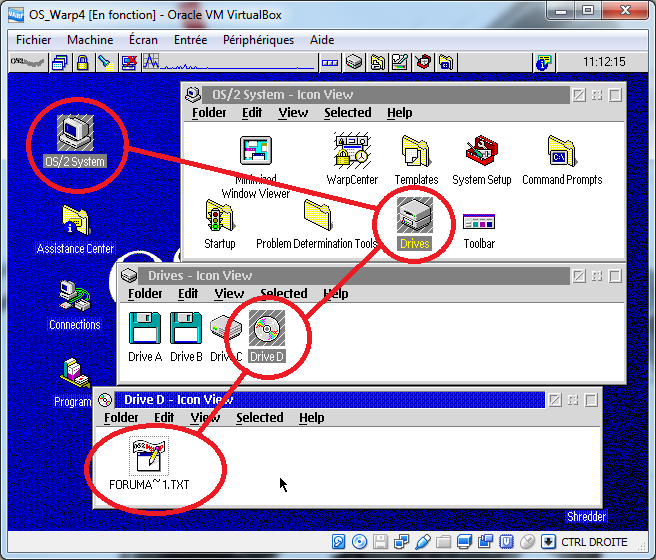
Task: Select the Drives icon in OS/2 System
Action: (x=415, y=223)
